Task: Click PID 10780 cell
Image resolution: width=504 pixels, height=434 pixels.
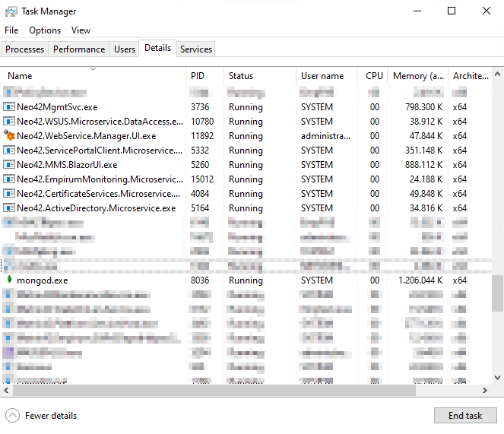Action: click(202, 122)
